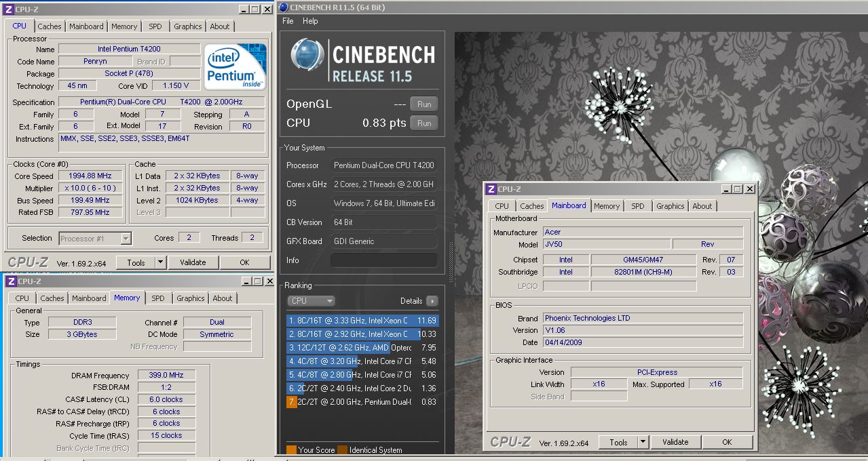Click Southbridge value 82801IM (ICH9-M)
Screen dimensions: 868x461
(643, 272)
